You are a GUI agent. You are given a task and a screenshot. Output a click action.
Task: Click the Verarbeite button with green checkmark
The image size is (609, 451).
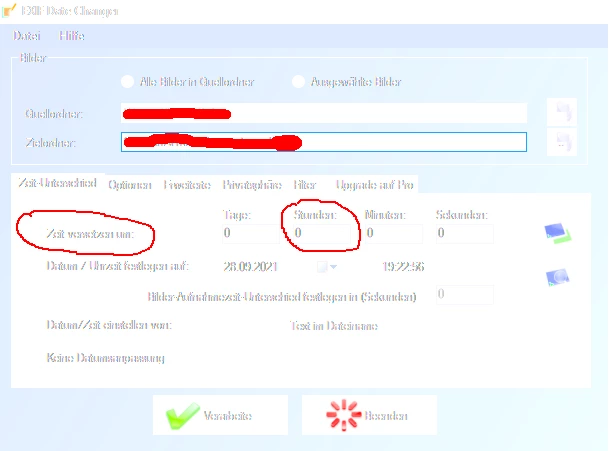pyautogui.click(x=220, y=415)
